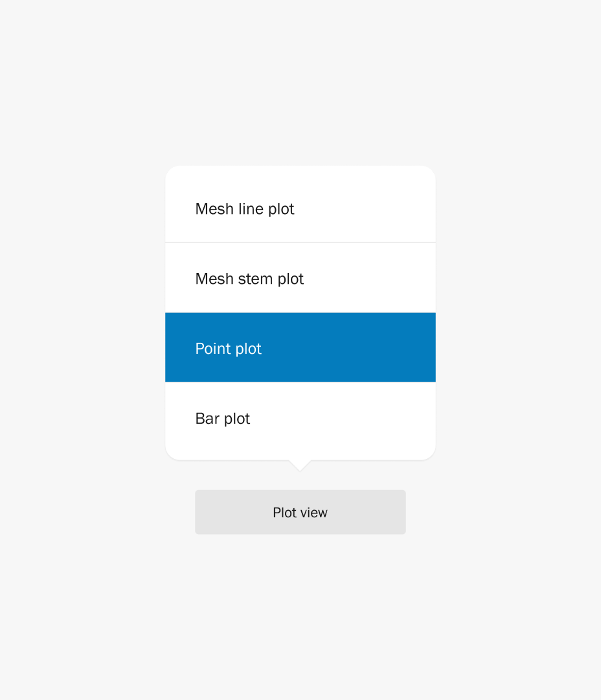Click the "Bar plot" text label
The width and height of the screenshot is (601, 700).
[x=223, y=419]
